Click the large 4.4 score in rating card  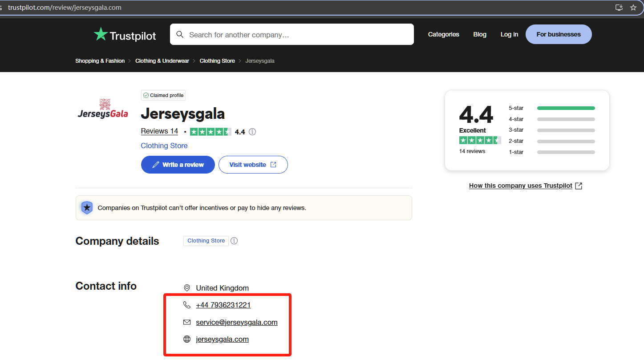point(476,115)
